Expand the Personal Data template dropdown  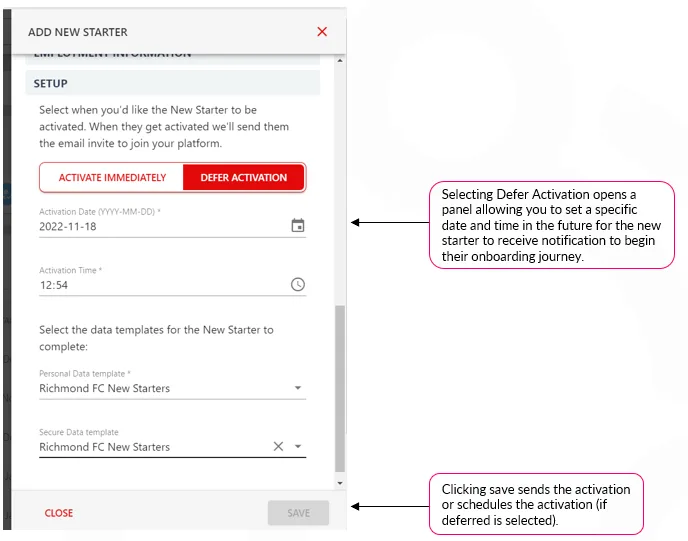(x=298, y=388)
